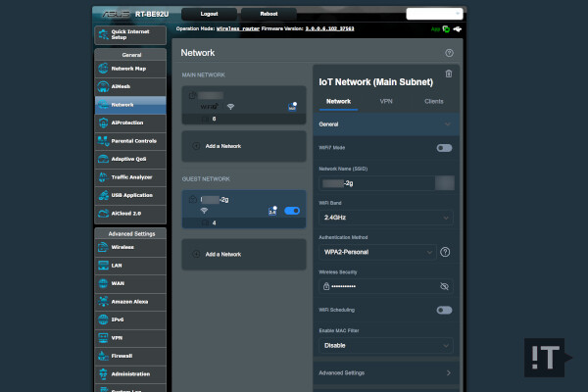
Task: Open AiProtection from the sidebar
Action: click(x=130, y=122)
